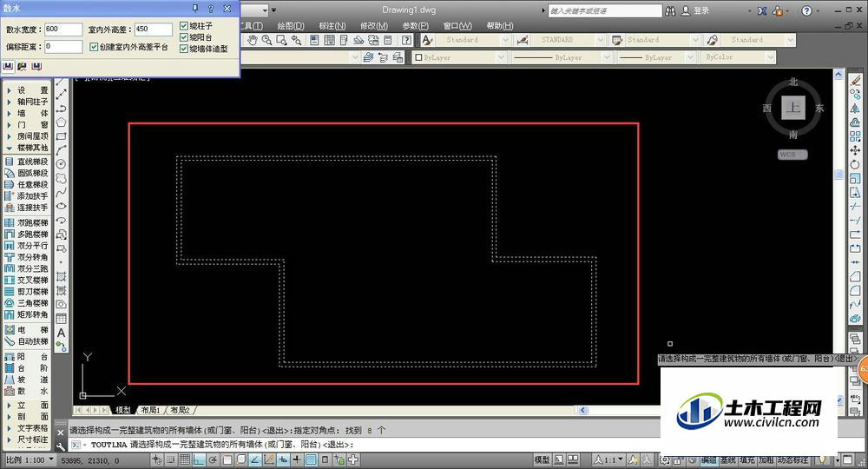Click the binoculars search icon
Viewport: 868px width, 469px height.
670,10
